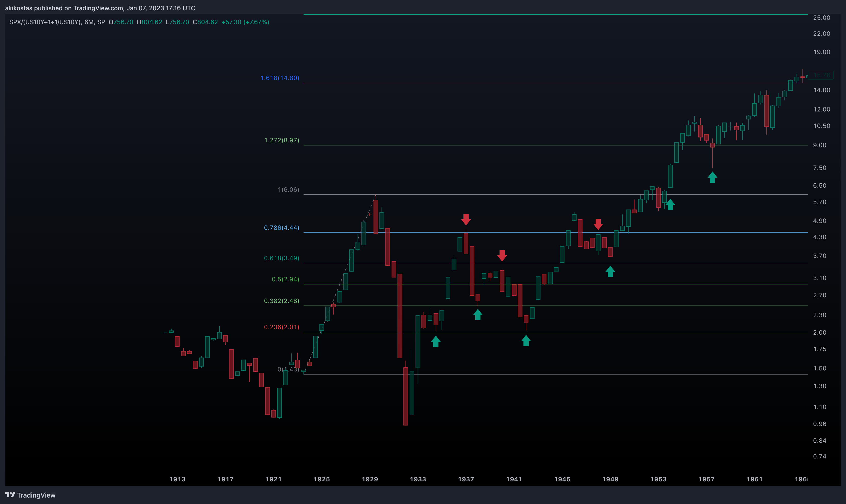Click year 1941 on the time axis
The height and width of the screenshot is (504, 846).
pyautogui.click(x=514, y=479)
